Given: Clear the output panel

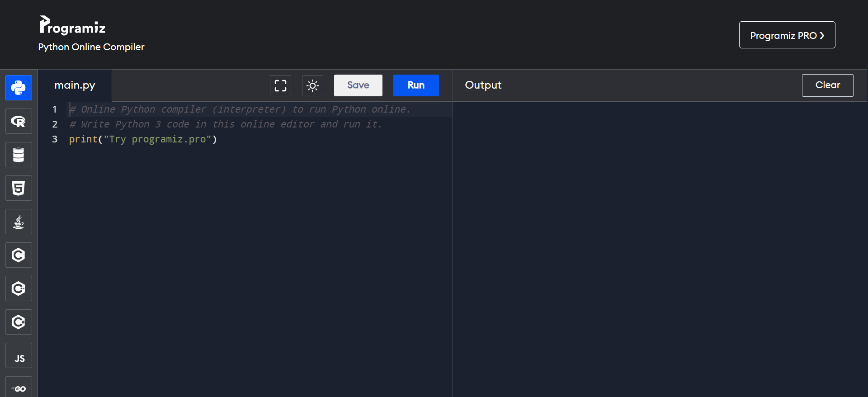Looking at the screenshot, I should click(x=827, y=85).
